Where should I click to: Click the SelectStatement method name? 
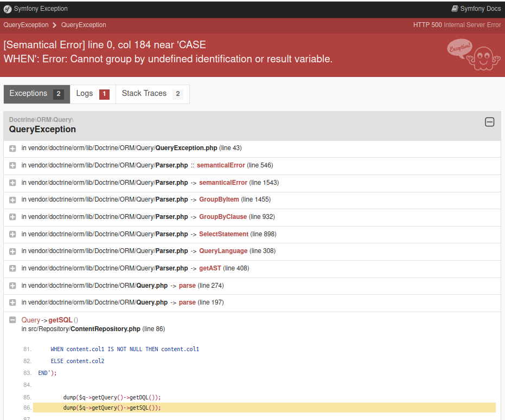[223, 234]
